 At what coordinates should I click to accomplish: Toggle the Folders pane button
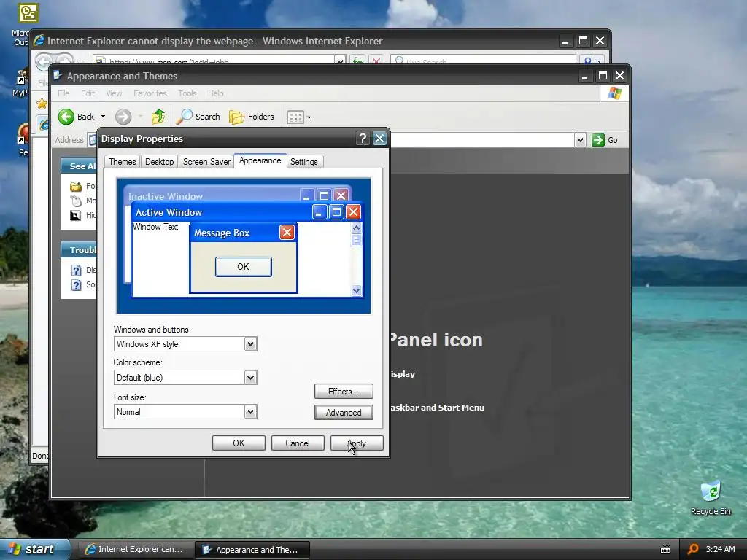click(x=252, y=117)
